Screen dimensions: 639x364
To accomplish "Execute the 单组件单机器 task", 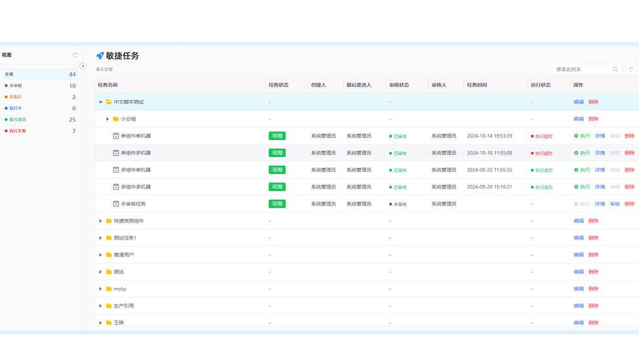I will (x=582, y=136).
